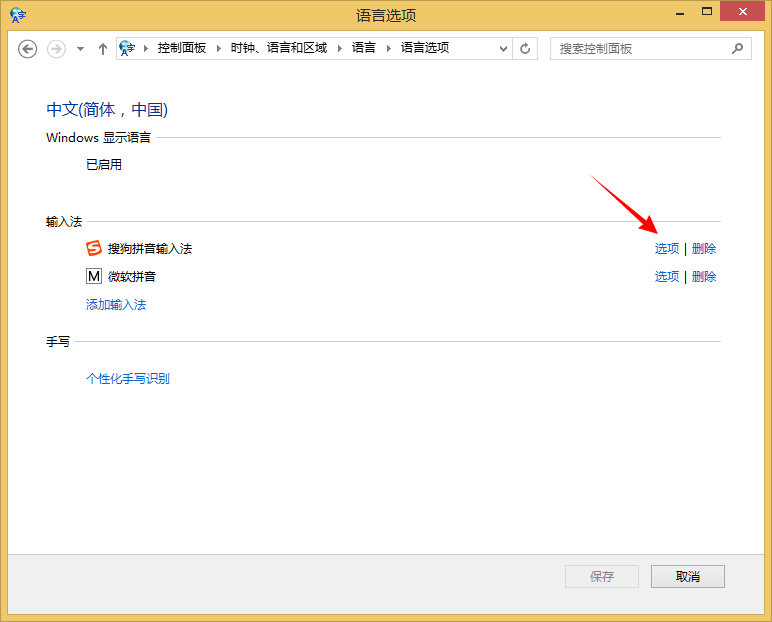Click the search magnifier icon
Viewport: 772px width, 622px height.
point(737,49)
